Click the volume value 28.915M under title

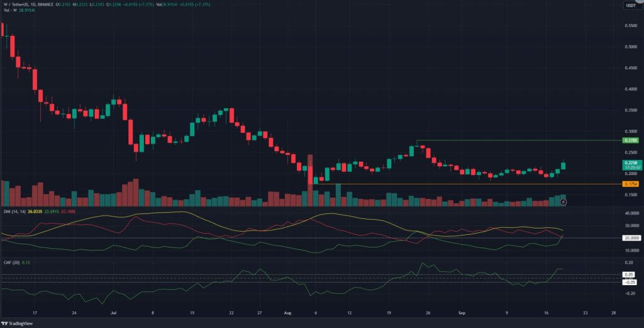tap(26, 10)
